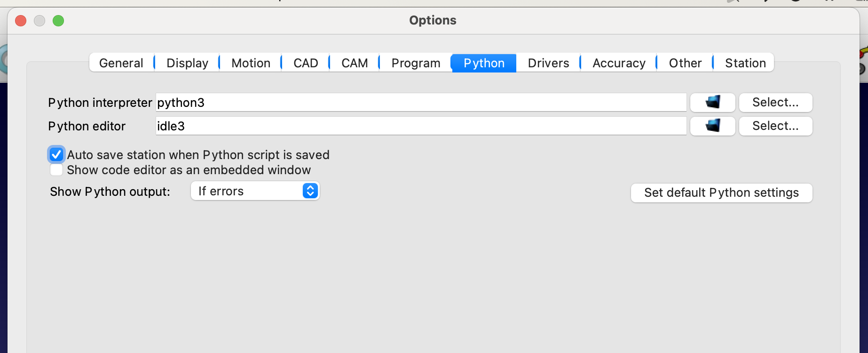Switch to the Other tab
This screenshot has width=868, height=353.
(685, 63)
